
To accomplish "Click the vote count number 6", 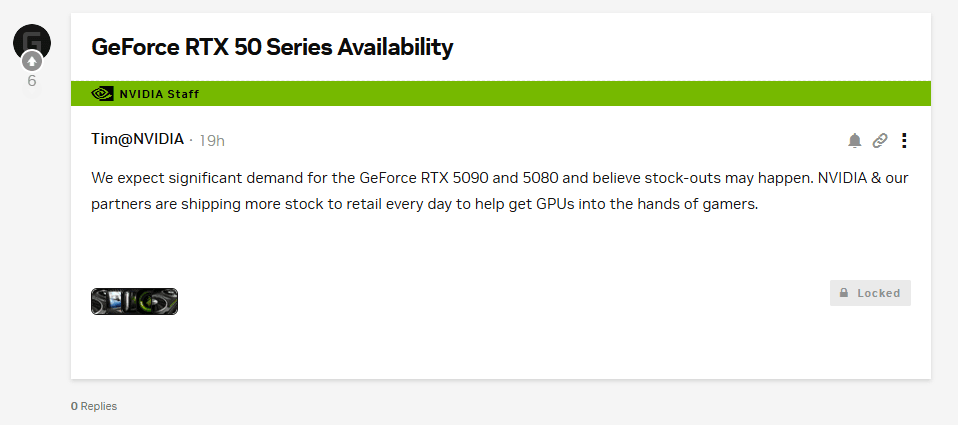I will pos(32,81).
